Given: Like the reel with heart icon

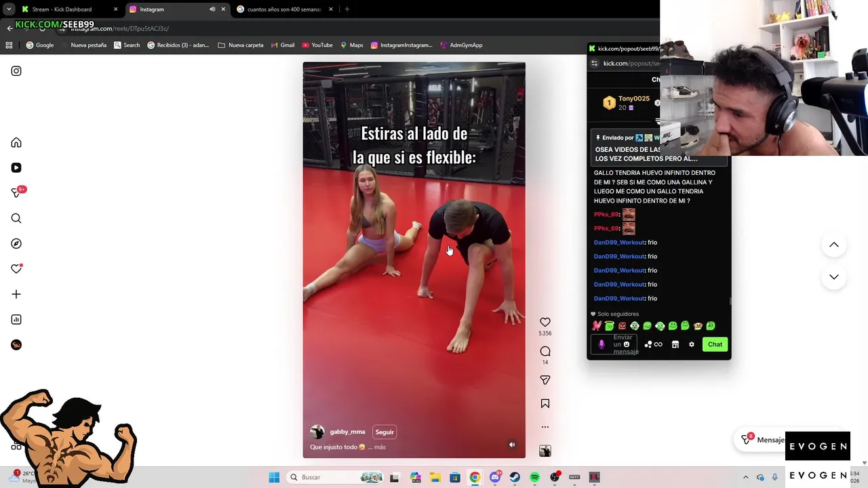Looking at the screenshot, I should [x=545, y=323].
